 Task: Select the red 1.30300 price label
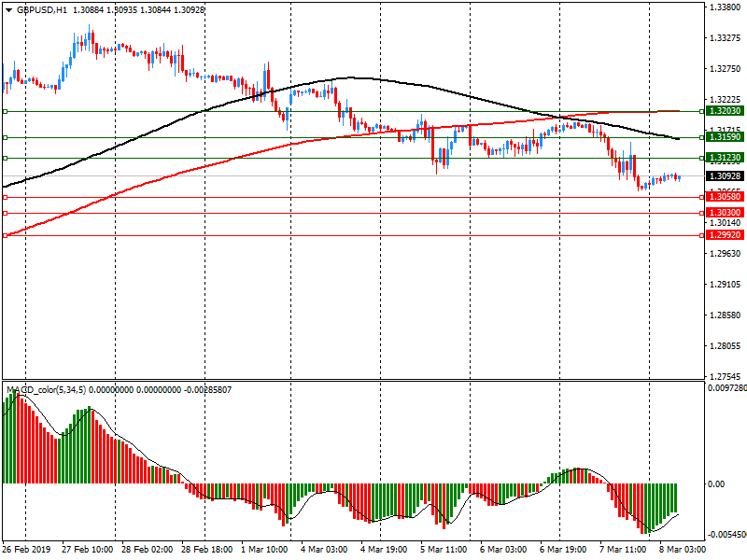tap(725, 213)
